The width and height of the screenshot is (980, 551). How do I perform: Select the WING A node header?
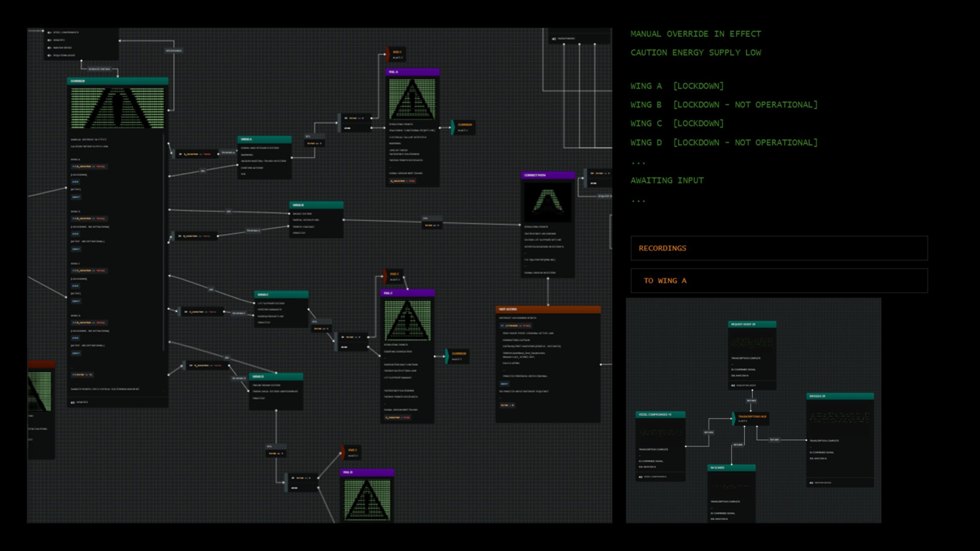[264, 139]
